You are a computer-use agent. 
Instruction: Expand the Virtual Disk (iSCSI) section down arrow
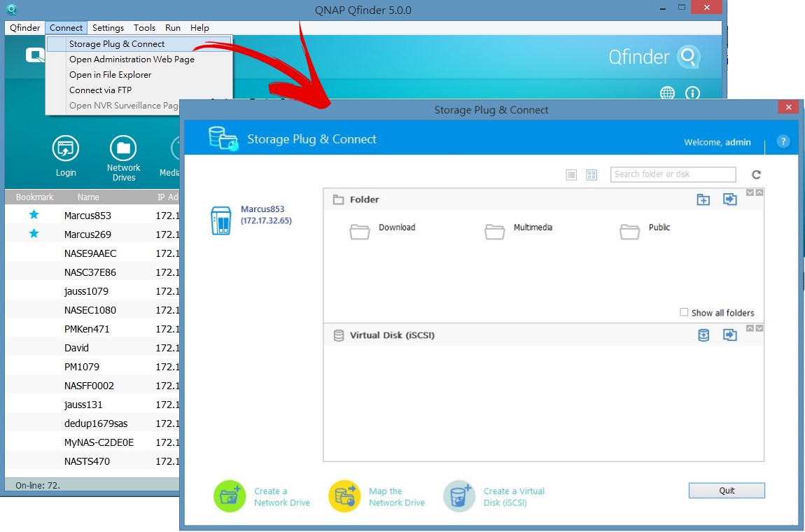(759, 328)
